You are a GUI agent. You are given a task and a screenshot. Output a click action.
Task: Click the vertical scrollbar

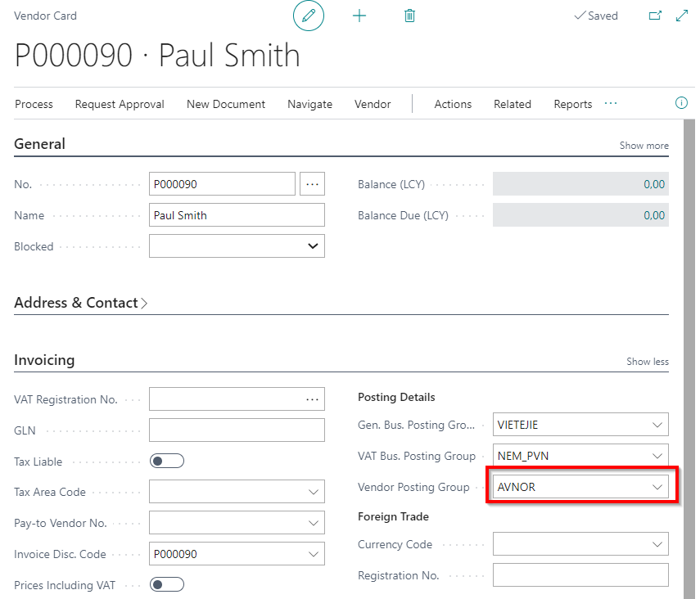pyautogui.click(x=689, y=359)
